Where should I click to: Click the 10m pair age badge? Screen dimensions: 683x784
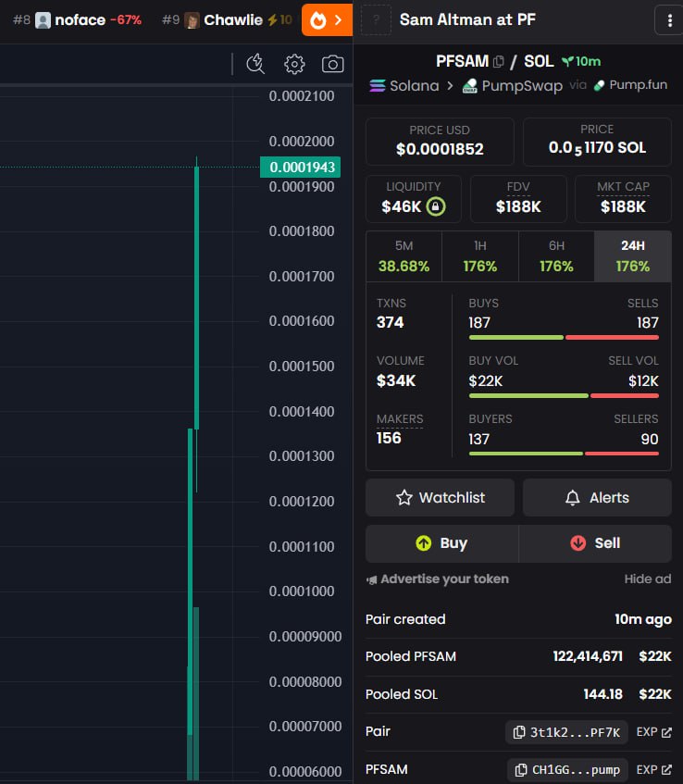point(581,61)
